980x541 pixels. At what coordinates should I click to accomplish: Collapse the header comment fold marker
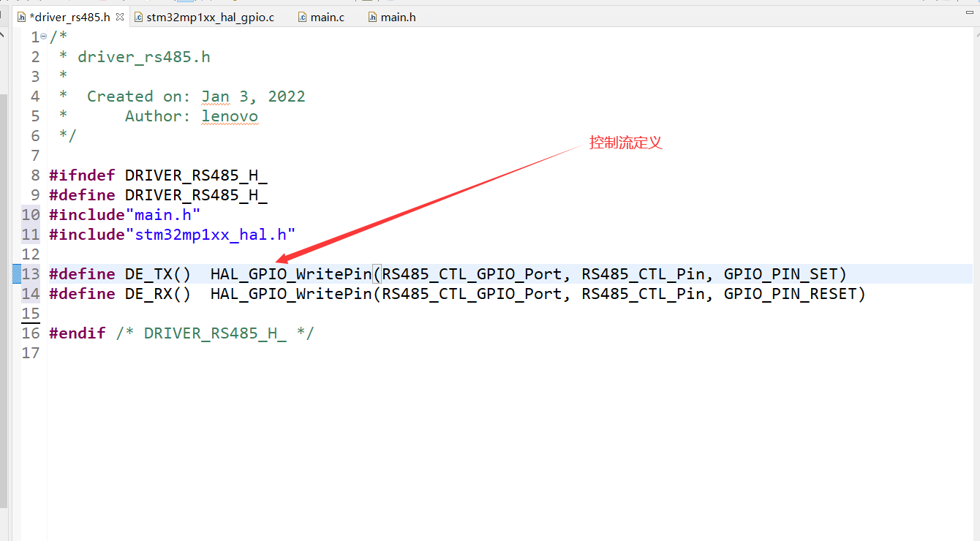(x=44, y=37)
